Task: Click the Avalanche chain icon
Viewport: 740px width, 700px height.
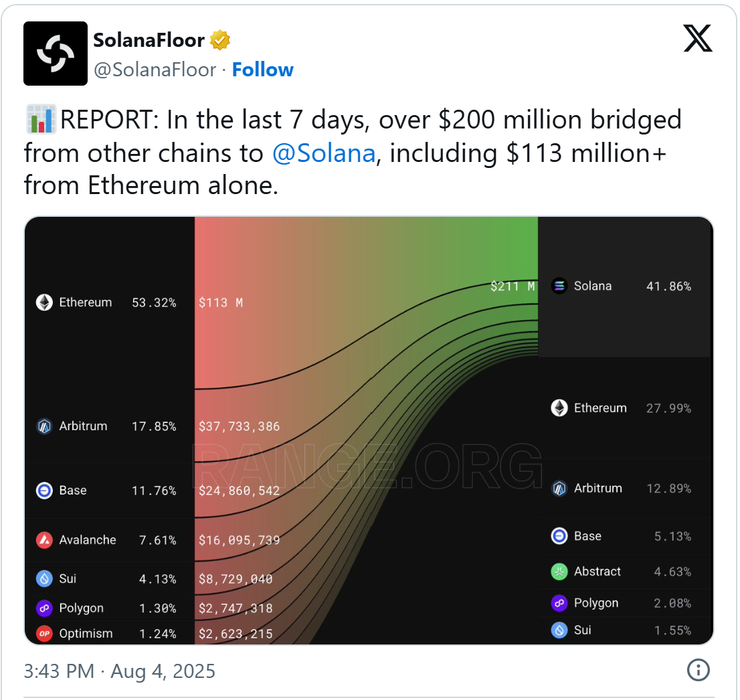Action: [x=44, y=540]
